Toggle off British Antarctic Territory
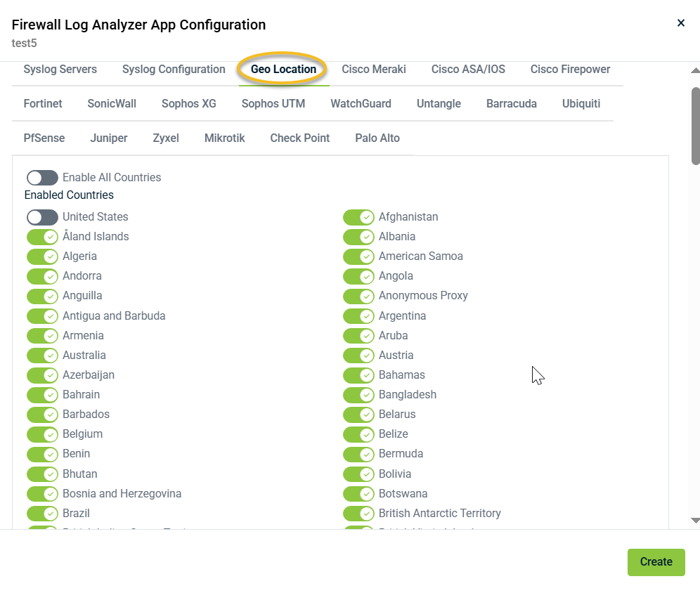The width and height of the screenshot is (700, 593). [358, 514]
